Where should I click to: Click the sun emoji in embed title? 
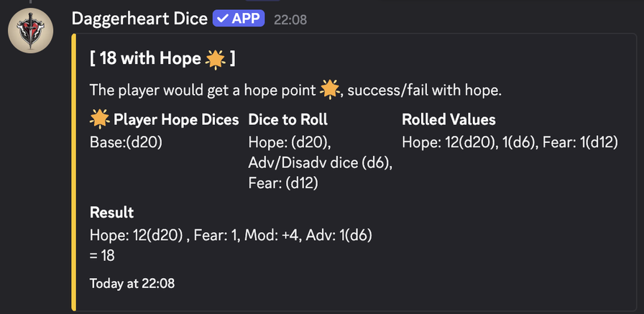pos(215,59)
